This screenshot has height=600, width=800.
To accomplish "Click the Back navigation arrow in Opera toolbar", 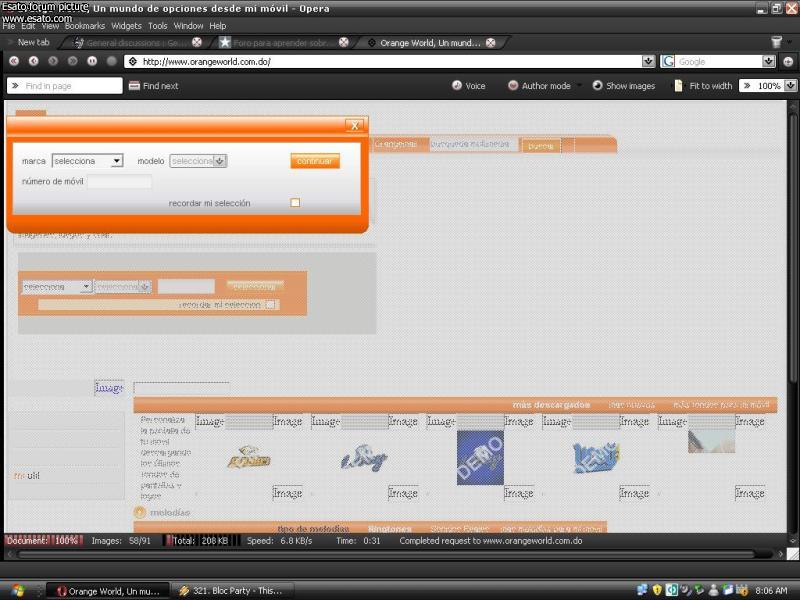I will (34, 61).
